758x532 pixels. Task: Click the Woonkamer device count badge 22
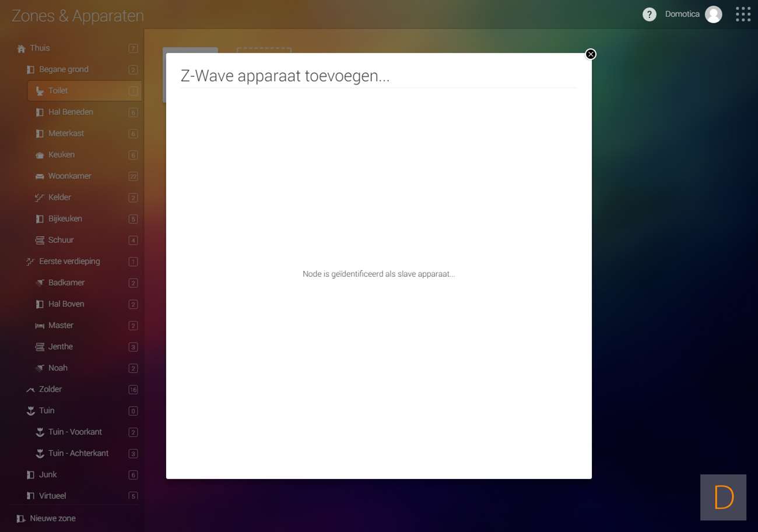[x=133, y=177]
